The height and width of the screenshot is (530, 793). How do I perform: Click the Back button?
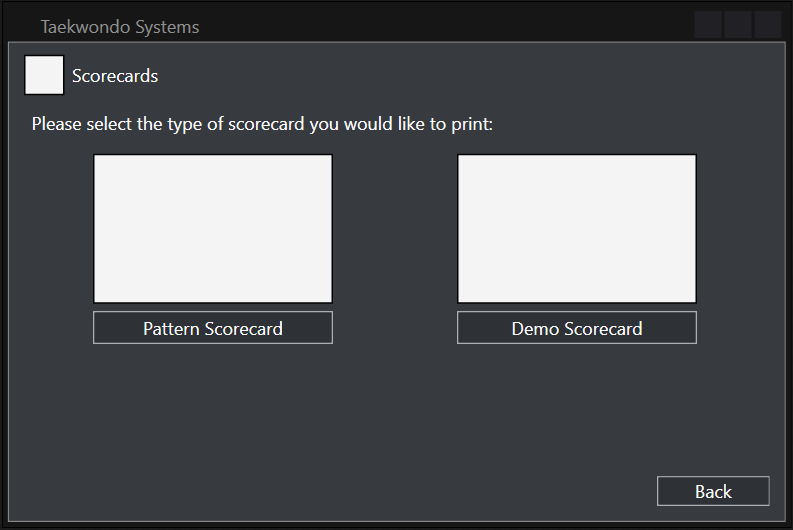713,491
